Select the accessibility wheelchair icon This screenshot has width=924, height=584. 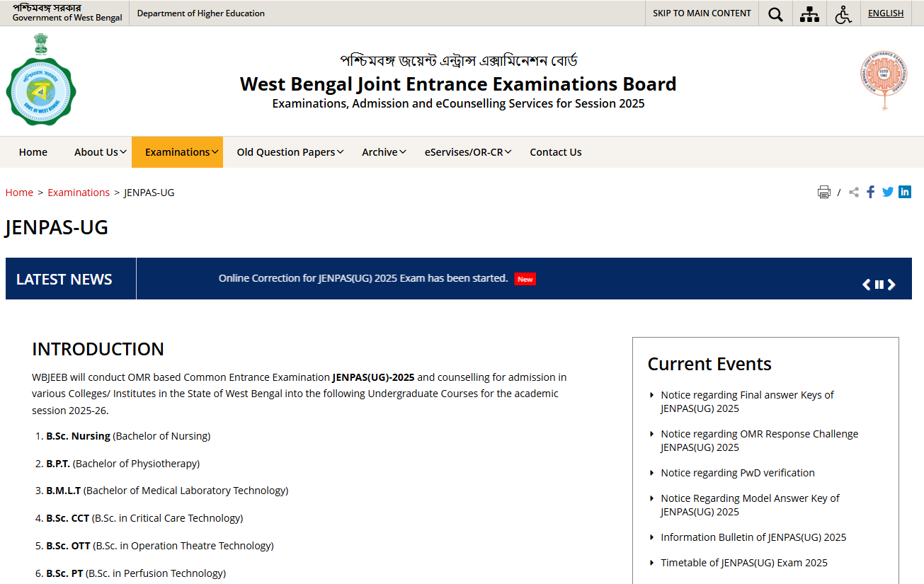coord(843,13)
